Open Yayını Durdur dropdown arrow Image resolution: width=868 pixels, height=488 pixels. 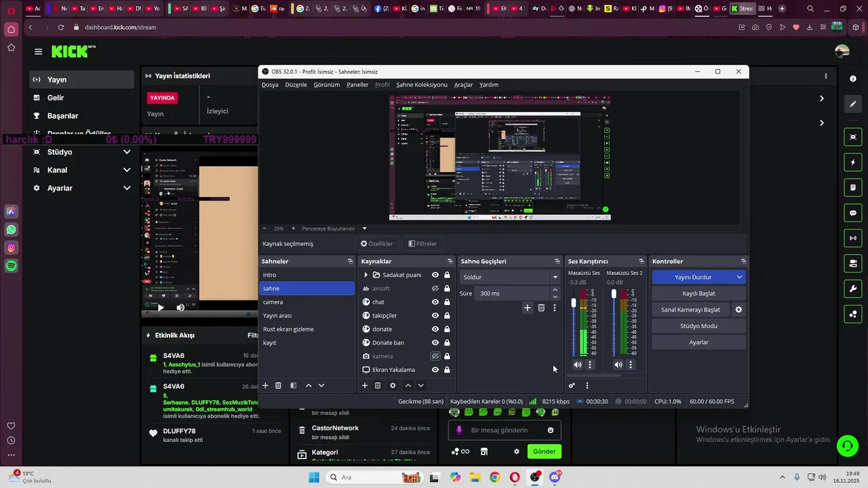click(739, 277)
